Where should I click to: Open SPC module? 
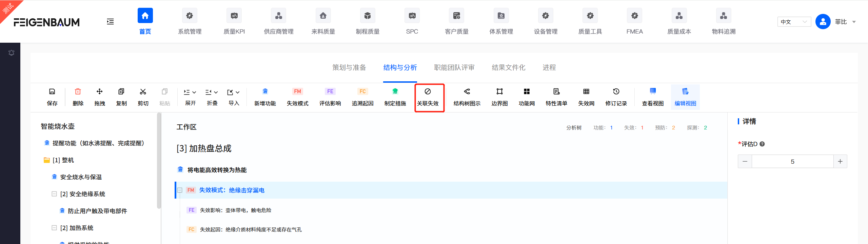click(x=412, y=22)
